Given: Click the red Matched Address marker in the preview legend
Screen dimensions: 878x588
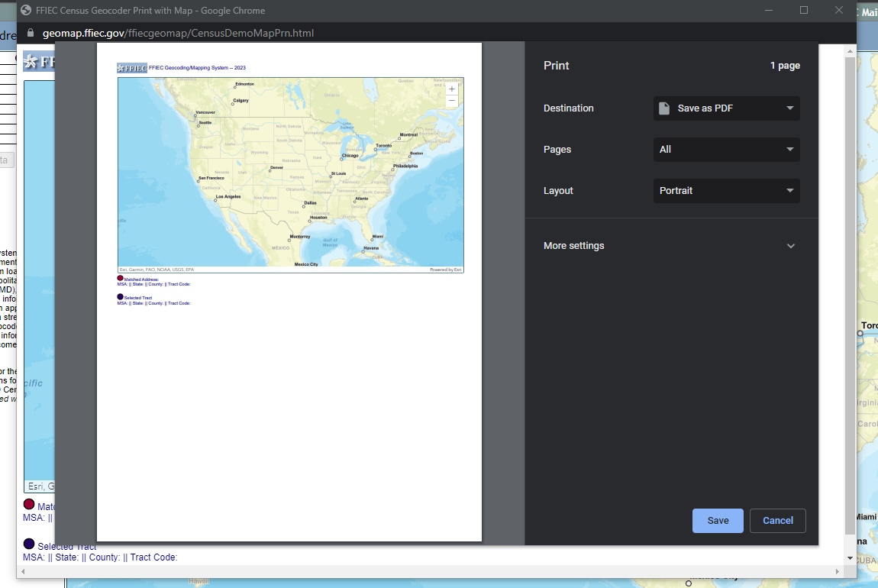Looking at the screenshot, I should pyautogui.click(x=118, y=278).
